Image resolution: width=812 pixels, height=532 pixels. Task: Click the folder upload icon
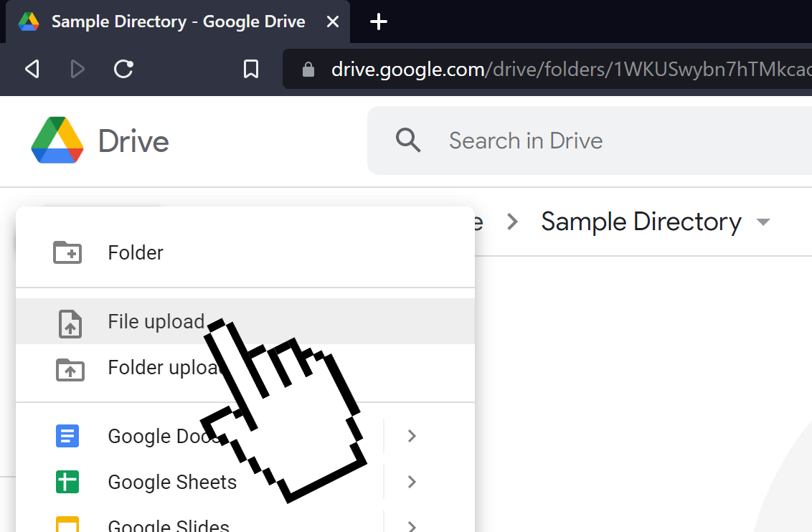pyautogui.click(x=70, y=369)
